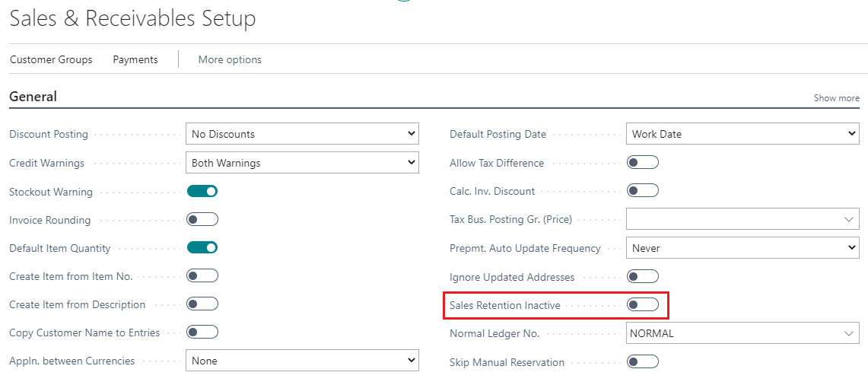The image size is (868, 385).
Task: Enable Calc. Inv. Discount toggle
Action: (643, 190)
